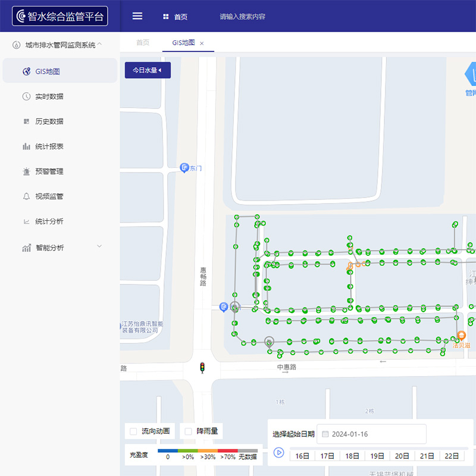Click the play circle beside the date buttons
The width and height of the screenshot is (476, 476).
pyautogui.click(x=280, y=454)
